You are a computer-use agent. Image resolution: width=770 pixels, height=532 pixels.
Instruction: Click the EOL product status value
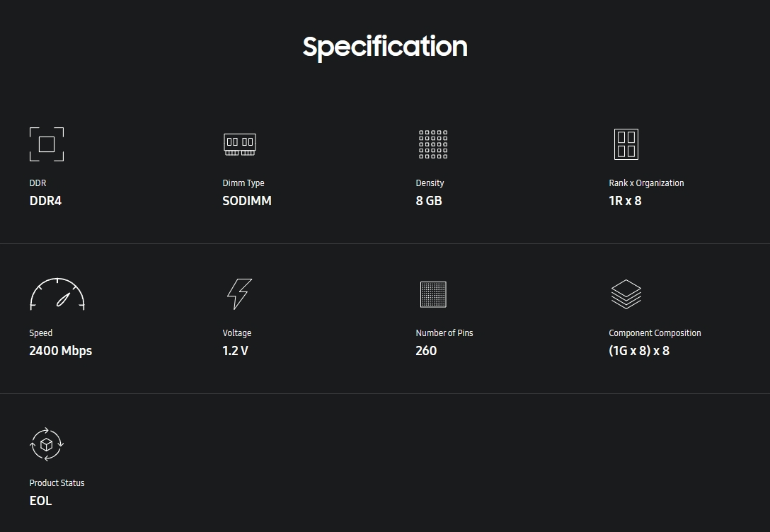41,501
